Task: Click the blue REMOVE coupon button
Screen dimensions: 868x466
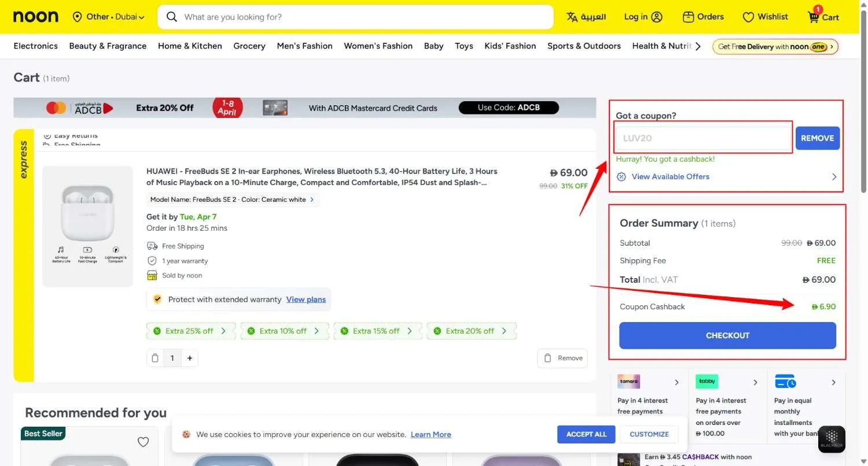Action: click(x=817, y=138)
